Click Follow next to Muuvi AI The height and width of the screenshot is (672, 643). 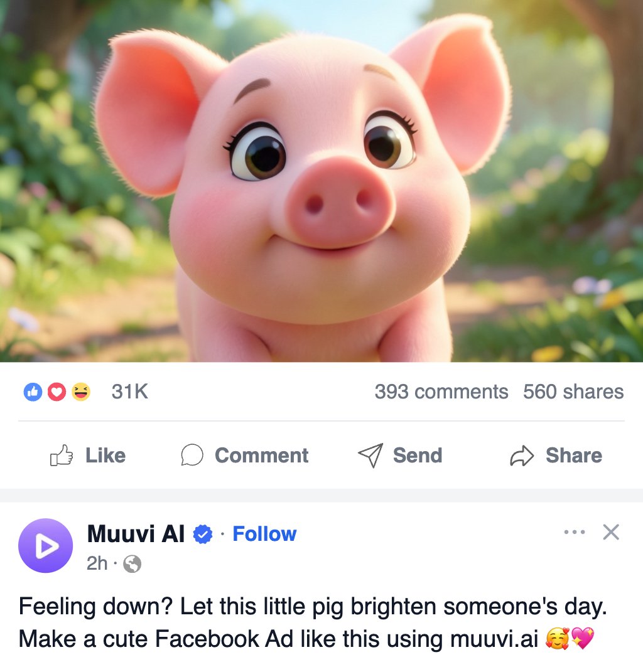(x=264, y=534)
